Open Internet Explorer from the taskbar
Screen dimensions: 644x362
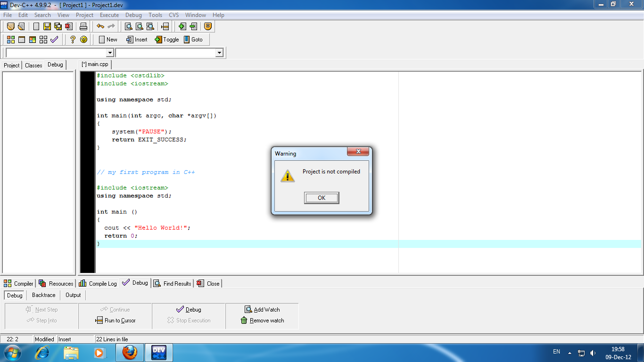point(42,353)
